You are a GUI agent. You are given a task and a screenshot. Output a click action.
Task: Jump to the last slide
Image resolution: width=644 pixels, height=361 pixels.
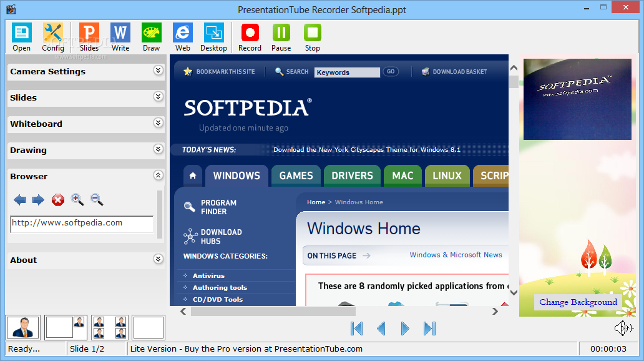click(429, 329)
